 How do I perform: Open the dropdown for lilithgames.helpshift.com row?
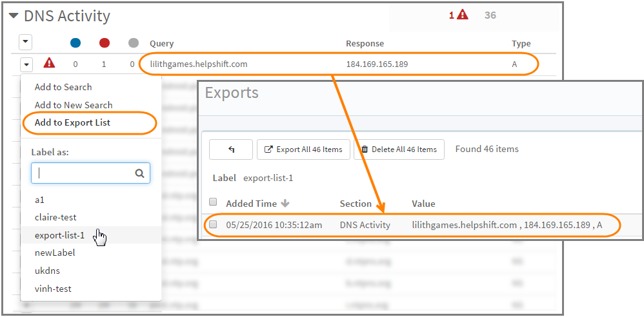[x=26, y=64]
